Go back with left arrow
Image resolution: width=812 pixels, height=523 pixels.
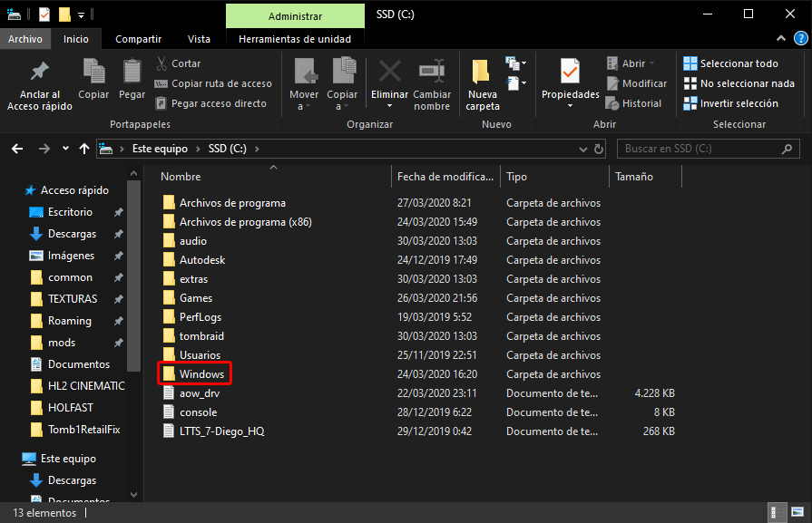click(17, 149)
